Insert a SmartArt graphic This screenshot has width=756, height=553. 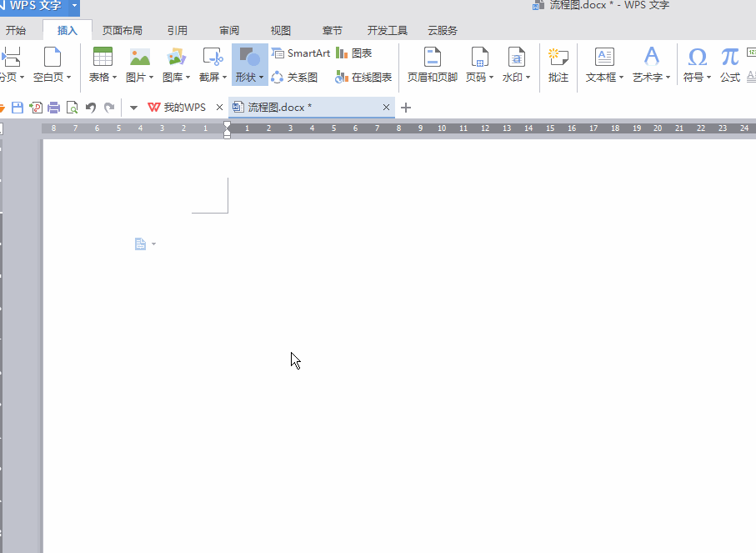(301, 53)
